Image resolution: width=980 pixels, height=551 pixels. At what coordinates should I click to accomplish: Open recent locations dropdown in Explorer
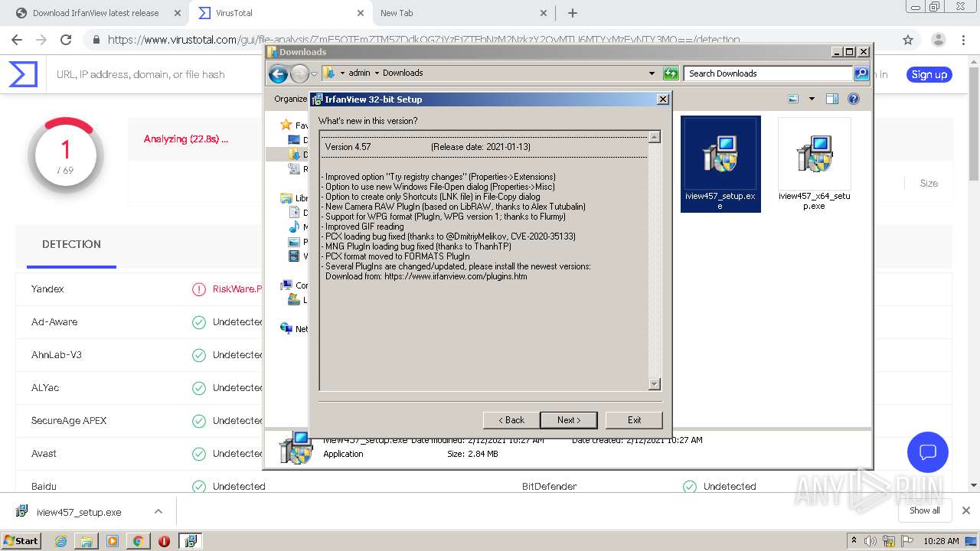pos(314,74)
